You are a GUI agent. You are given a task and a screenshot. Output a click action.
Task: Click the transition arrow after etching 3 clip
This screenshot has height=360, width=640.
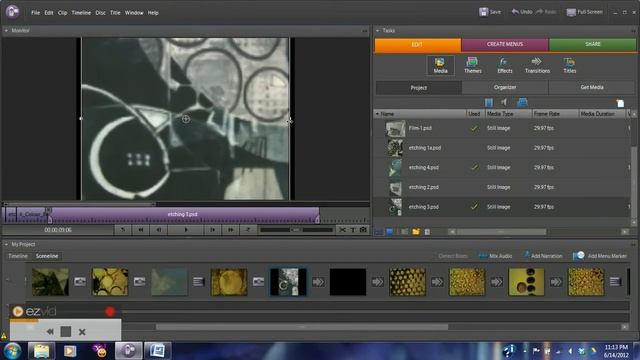pyautogui.click(x=318, y=282)
